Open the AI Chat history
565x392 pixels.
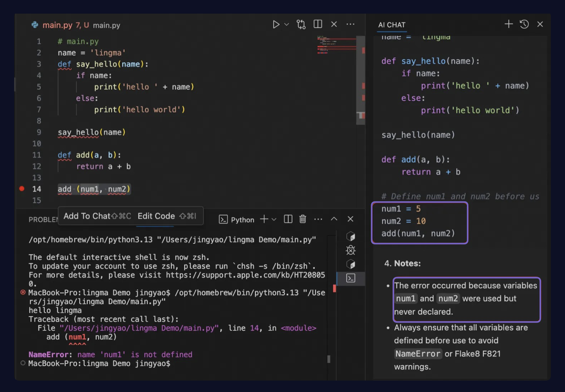[524, 24]
